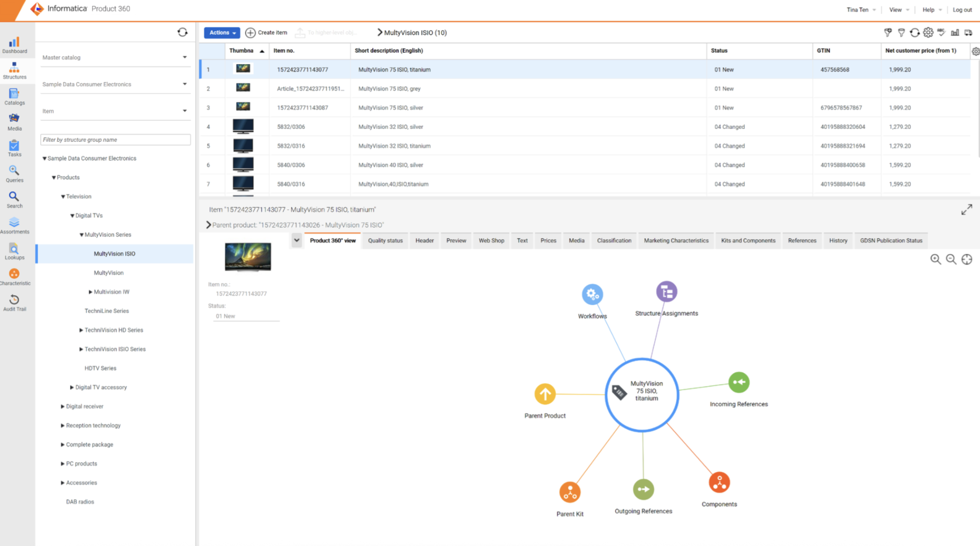
Task: Click the refresh icon above the catalog tree
Action: pyautogui.click(x=183, y=33)
